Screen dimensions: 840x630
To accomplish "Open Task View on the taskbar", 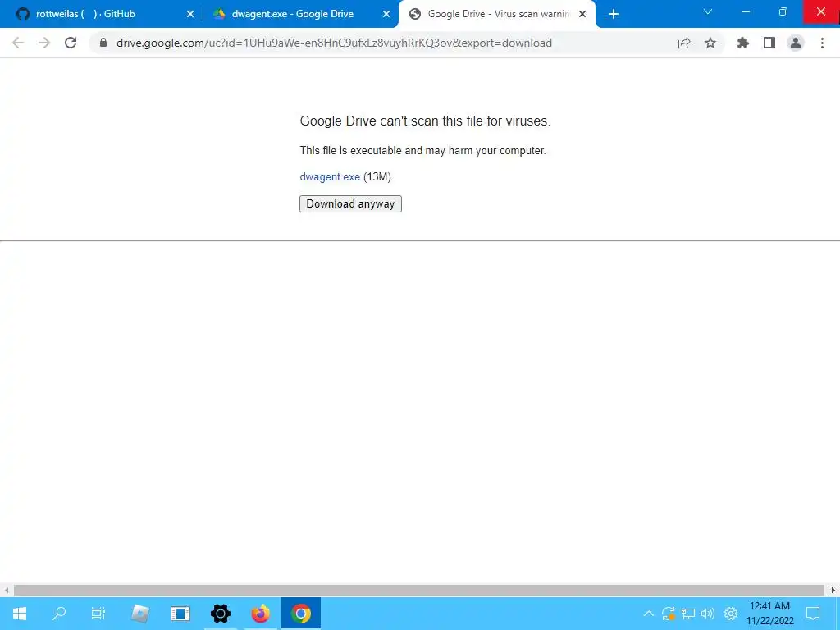I will point(98,614).
